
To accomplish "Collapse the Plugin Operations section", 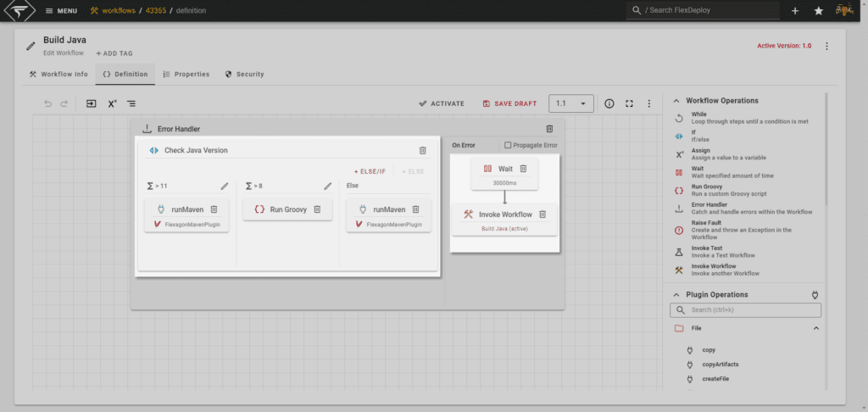I will point(676,295).
